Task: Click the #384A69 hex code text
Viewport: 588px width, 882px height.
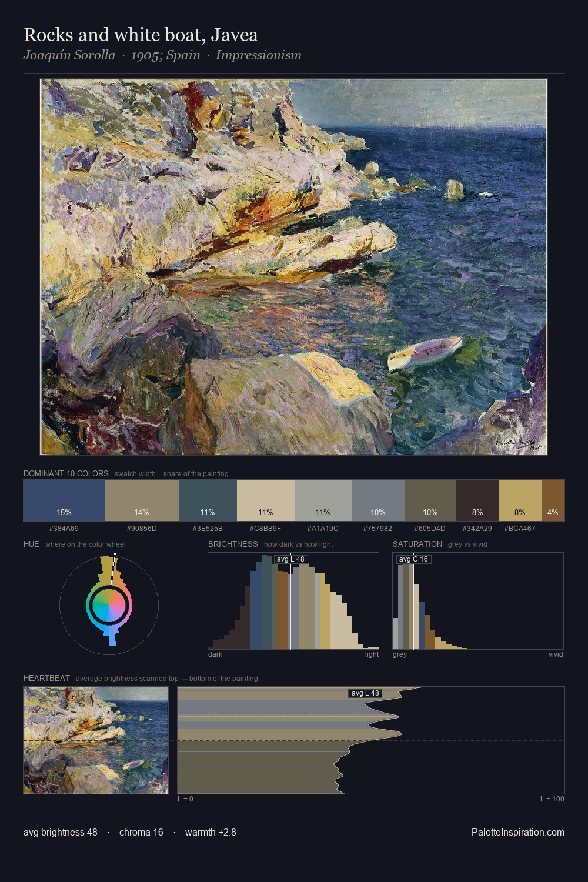Action: pos(64,528)
